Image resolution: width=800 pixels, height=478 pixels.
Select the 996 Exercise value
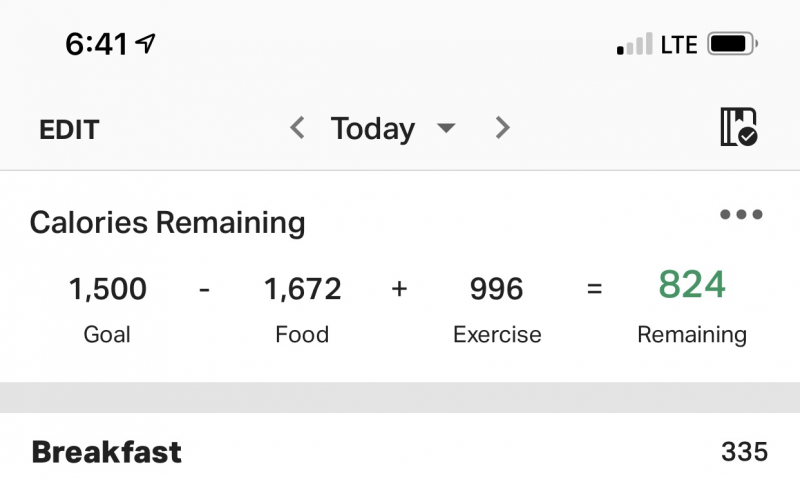coord(496,289)
